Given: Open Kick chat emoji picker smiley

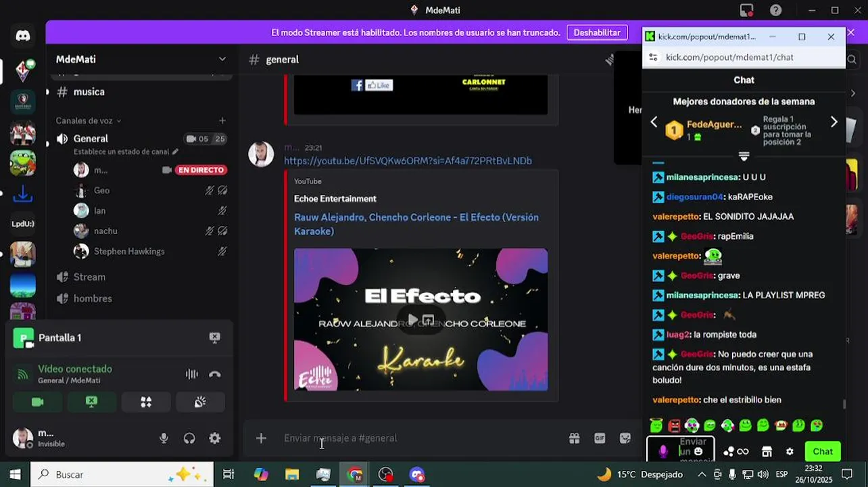Looking at the screenshot, I should (x=698, y=451).
